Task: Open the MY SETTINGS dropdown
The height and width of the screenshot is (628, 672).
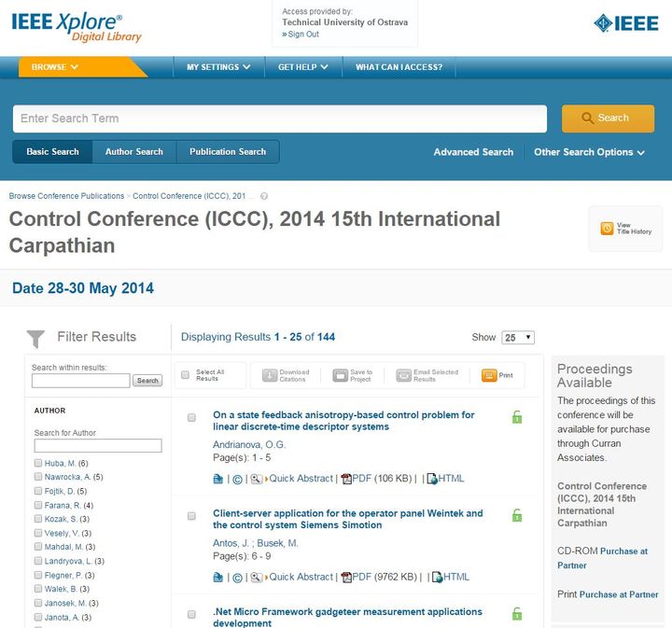Action: [x=218, y=67]
